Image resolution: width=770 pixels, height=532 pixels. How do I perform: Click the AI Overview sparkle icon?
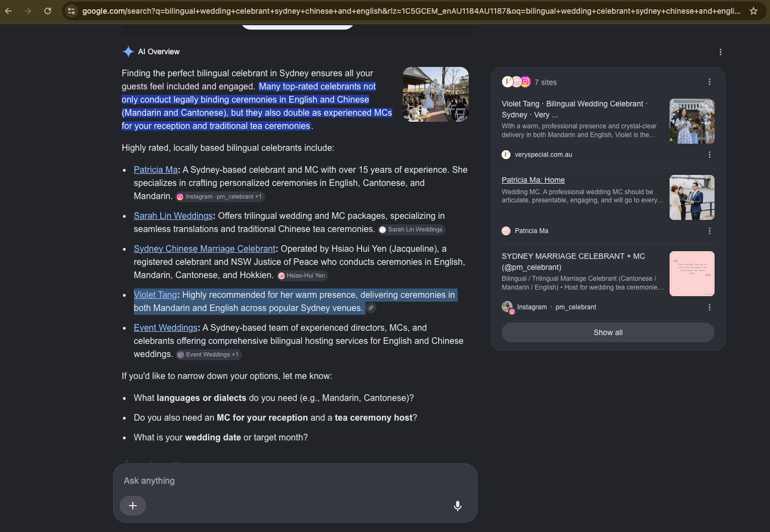pyautogui.click(x=128, y=52)
